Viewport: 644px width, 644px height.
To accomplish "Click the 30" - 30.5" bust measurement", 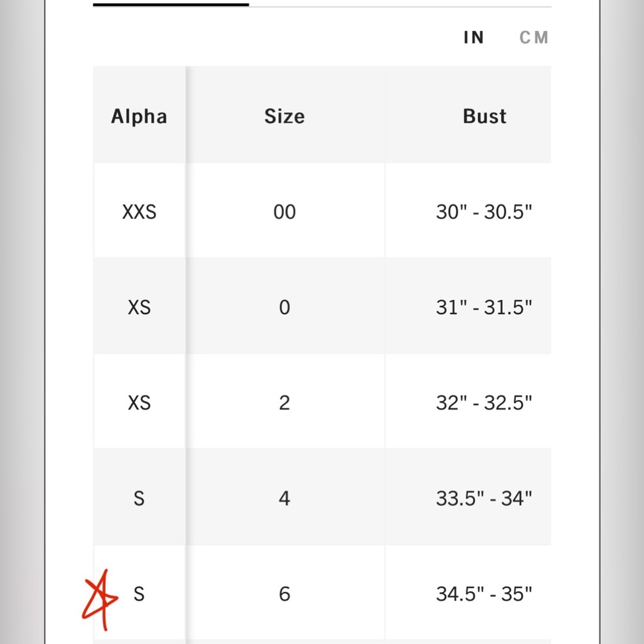I will [x=484, y=212].
